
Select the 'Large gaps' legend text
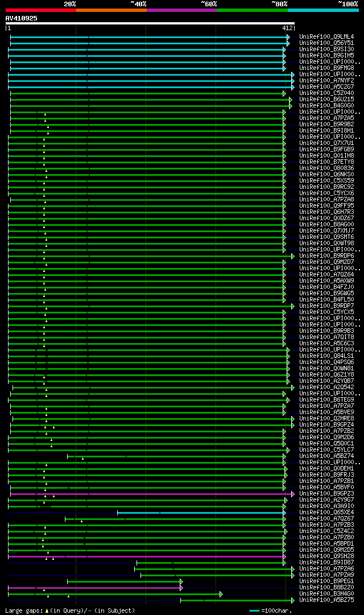coord(24,610)
